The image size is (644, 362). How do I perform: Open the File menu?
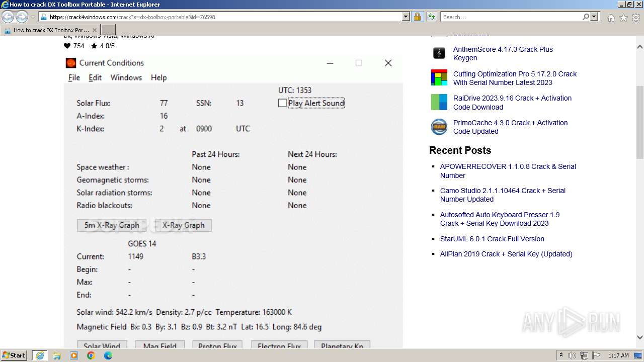[x=74, y=77]
